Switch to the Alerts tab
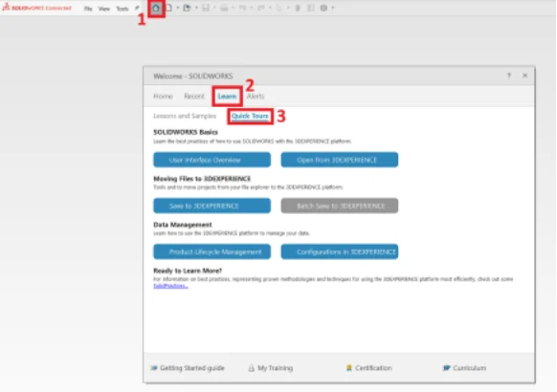This screenshot has height=392, width=557. click(256, 97)
